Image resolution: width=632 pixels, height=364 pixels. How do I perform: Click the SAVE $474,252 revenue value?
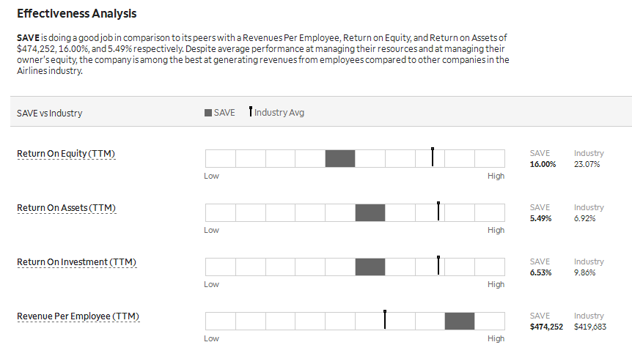(x=546, y=327)
